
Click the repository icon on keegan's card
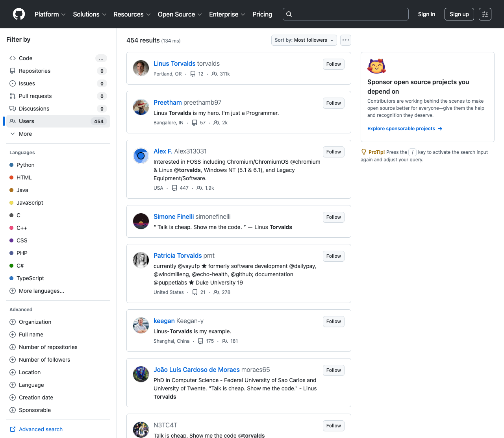[x=200, y=341]
